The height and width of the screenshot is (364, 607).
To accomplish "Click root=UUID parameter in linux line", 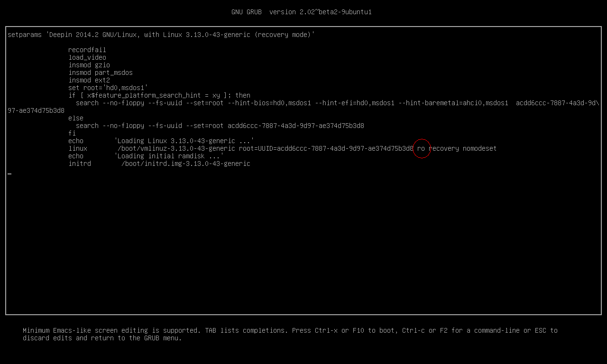I will tap(326, 148).
